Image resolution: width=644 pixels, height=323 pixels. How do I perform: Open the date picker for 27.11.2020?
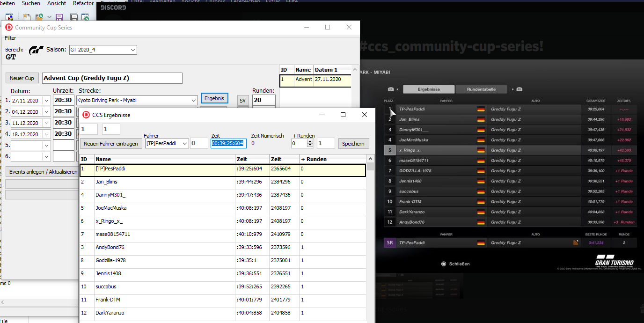[x=46, y=100]
